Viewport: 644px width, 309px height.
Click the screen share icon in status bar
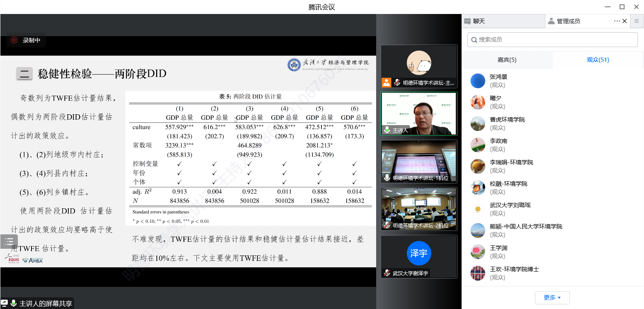point(4,303)
